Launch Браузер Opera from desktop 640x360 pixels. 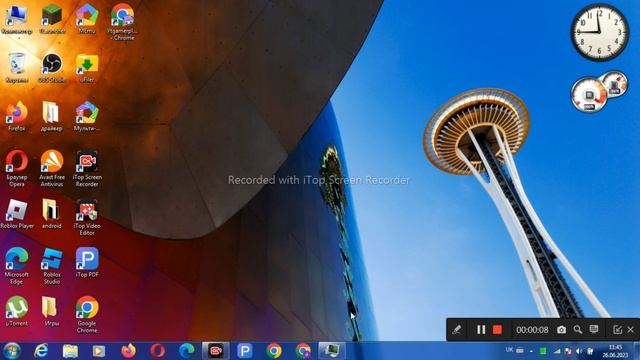pyautogui.click(x=17, y=169)
